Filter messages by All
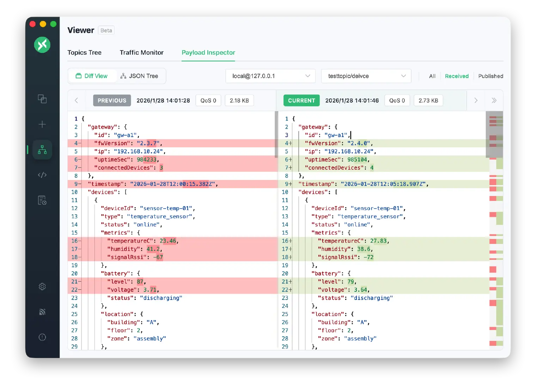The image size is (536, 392). pyautogui.click(x=432, y=76)
